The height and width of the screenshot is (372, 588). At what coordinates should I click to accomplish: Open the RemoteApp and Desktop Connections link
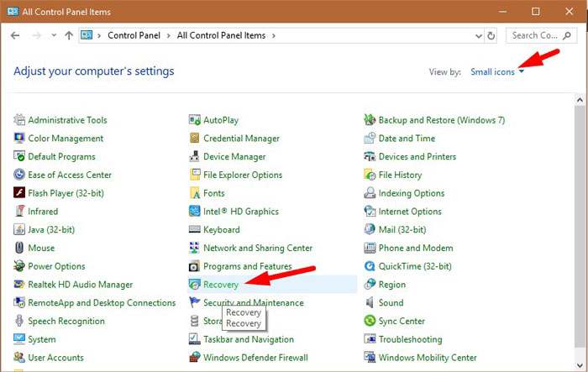click(102, 302)
